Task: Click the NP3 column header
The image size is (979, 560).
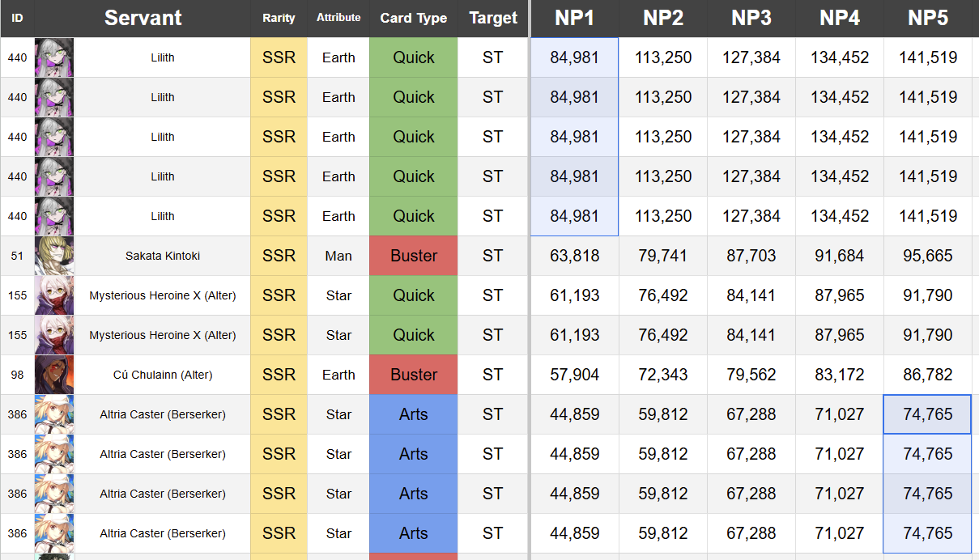Action: coord(751,18)
